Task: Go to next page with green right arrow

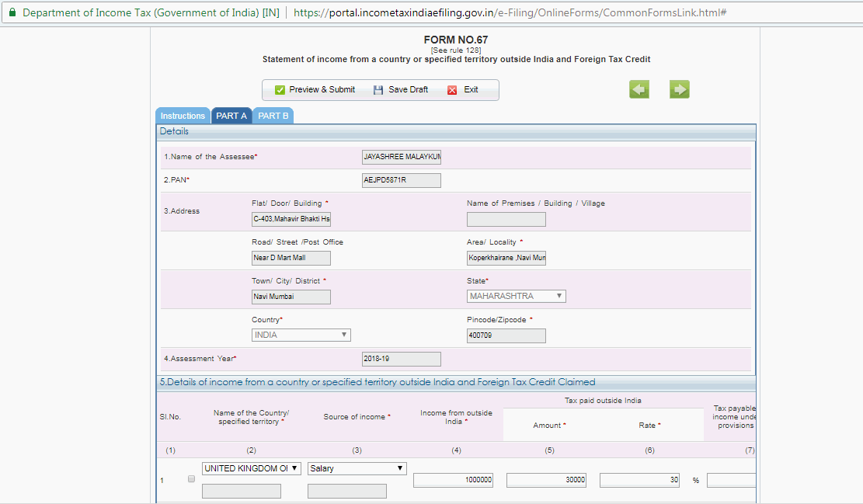Action: click(x=679, y=90)
